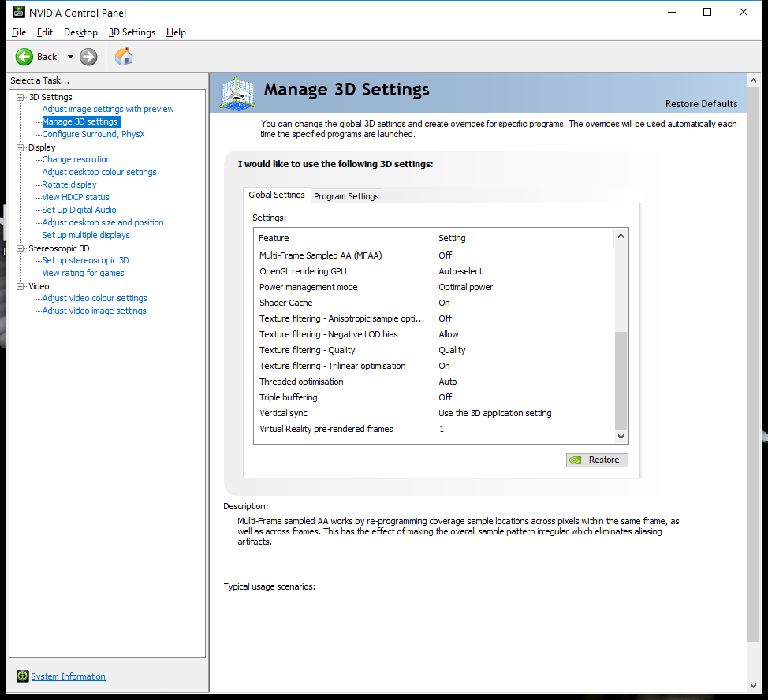Click the settings list scroll up arrow
This screenshot has width=768, height=700.
tap(621, 236)
